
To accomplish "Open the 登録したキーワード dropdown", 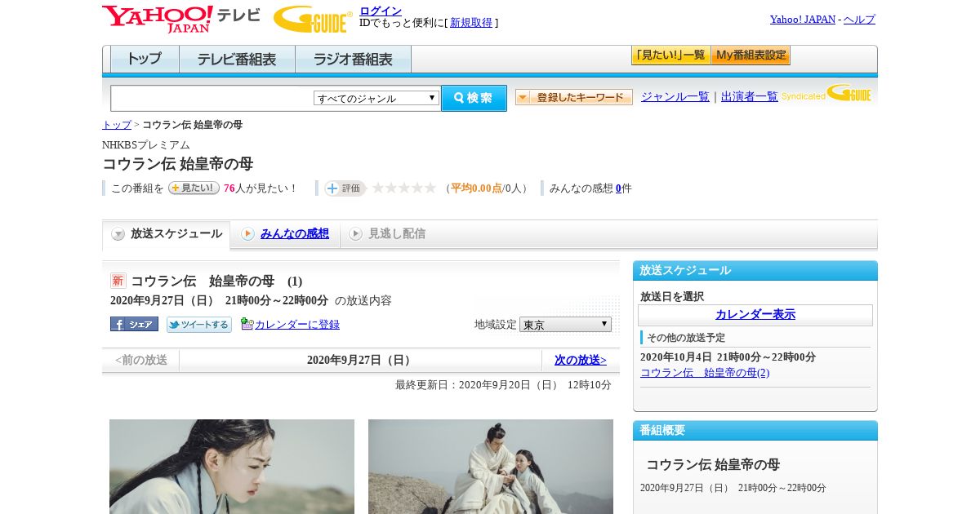I will (x=574, y=97).
